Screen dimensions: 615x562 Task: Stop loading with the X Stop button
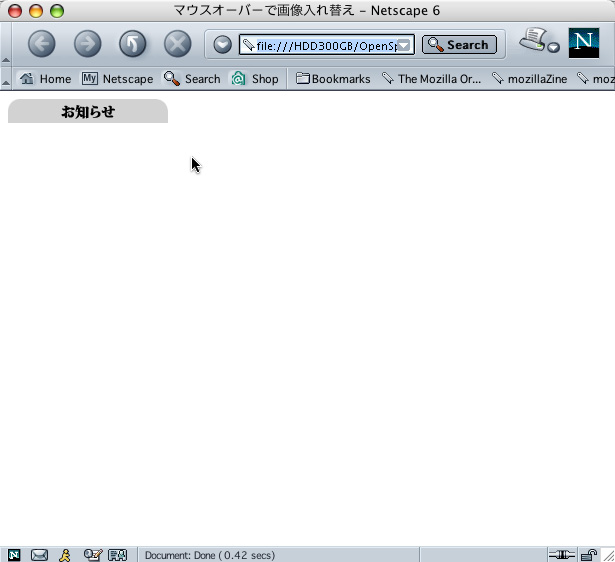pyautogui.click(x=178, y=44)
